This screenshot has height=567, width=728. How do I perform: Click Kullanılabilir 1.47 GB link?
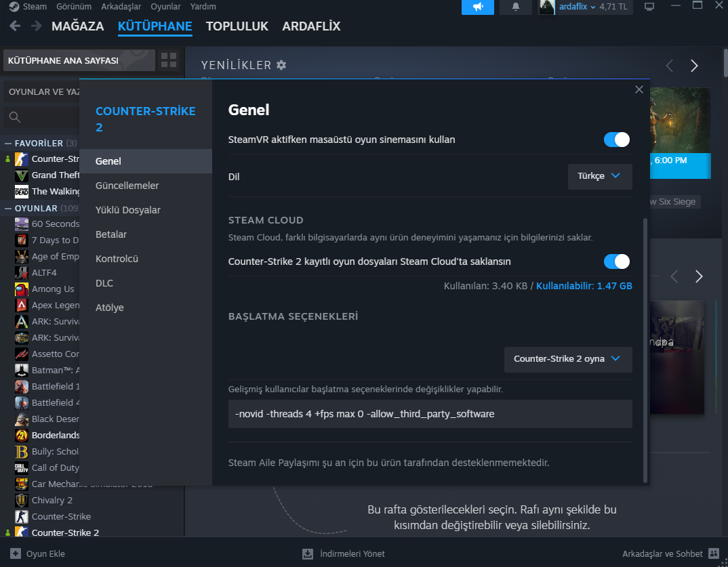(x=584, y=286)
